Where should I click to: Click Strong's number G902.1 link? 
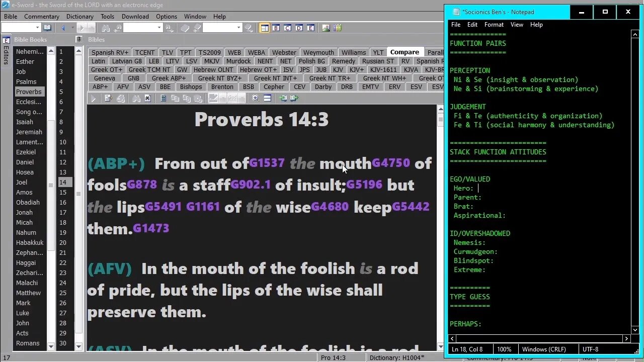[x=251, y=185]
